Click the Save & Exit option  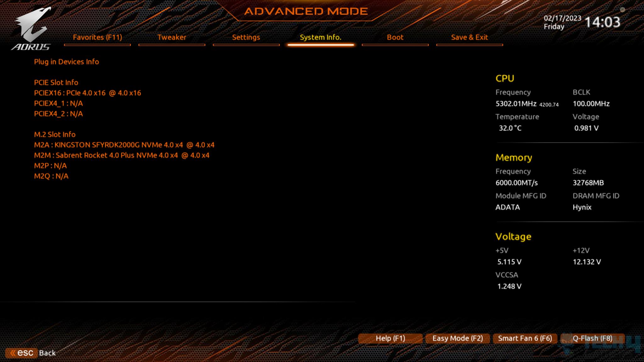coord(469,37)
